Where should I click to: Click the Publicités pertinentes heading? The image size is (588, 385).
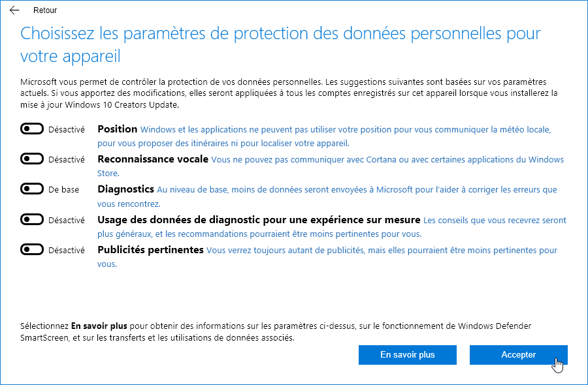click(x=150, y=250)
